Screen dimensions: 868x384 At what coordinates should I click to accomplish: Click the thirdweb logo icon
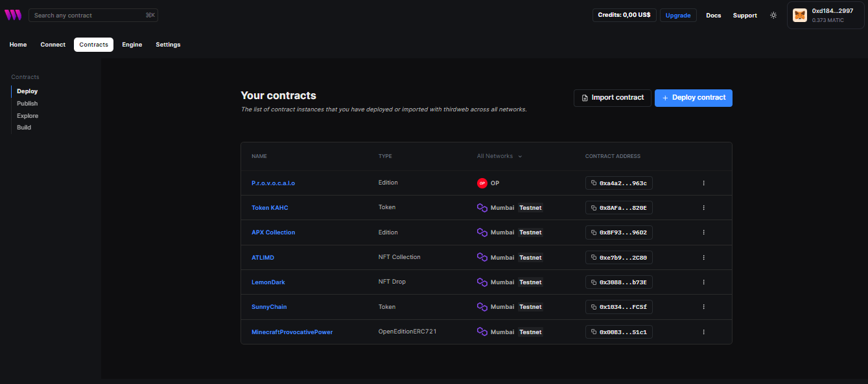[x=13, y=15]
